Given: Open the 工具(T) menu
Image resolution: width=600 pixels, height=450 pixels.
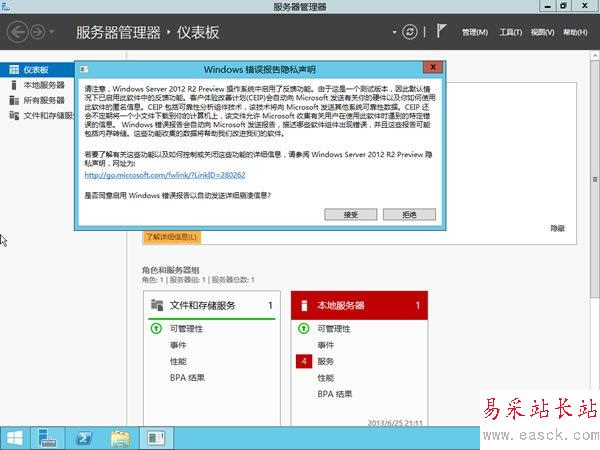Looking at the screenshot, I should click(510, 33).
